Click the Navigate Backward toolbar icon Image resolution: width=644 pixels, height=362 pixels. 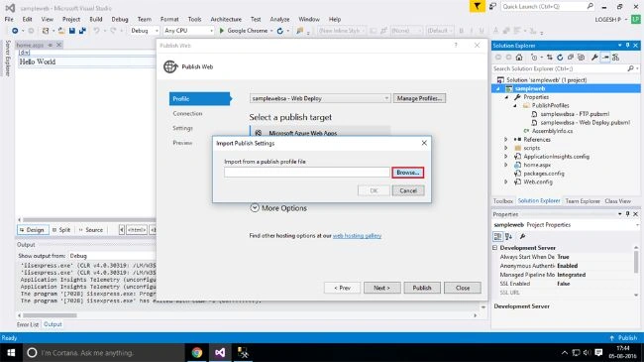pyautogui.click(x=15, y=31)
